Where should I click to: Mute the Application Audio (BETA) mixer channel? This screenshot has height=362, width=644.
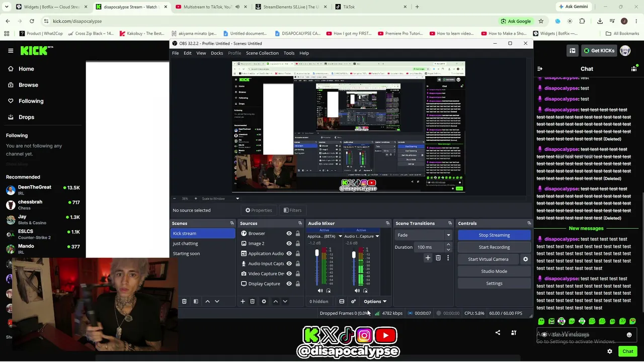320,291
